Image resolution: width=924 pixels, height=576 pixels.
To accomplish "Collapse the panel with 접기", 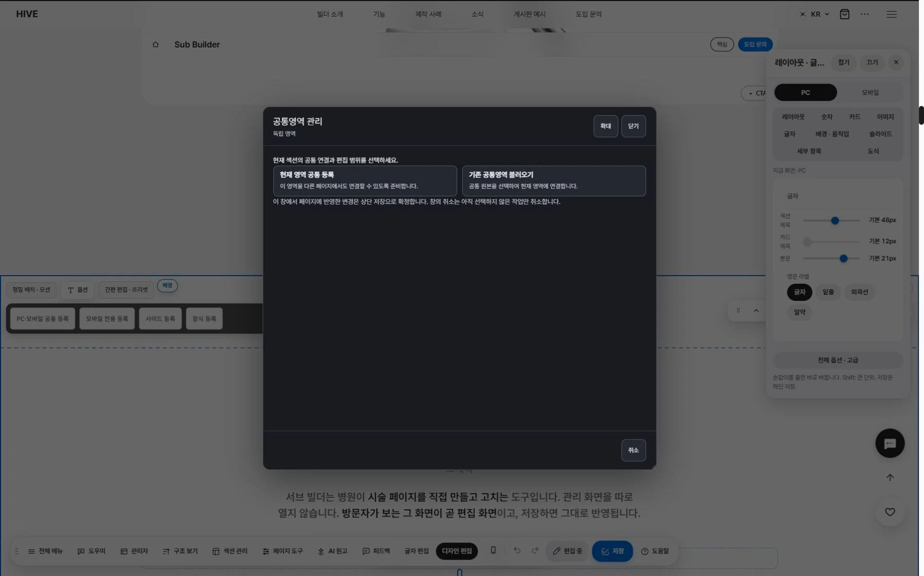I will (x=844, y=63).
